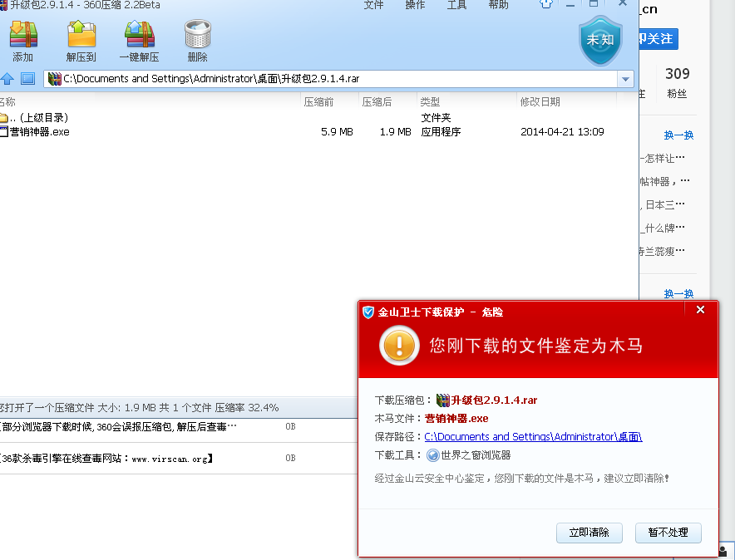Click the 世界之窗浏览器 browser icon in the dialog

click(x=432, y=454)
